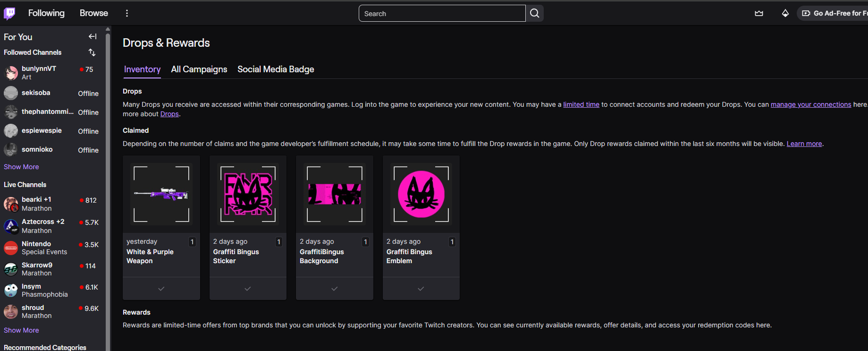This screenshot has height=351, width=868.
Task: Select GraffitiBingus Background thumbnail
Action: coord(335,194)
